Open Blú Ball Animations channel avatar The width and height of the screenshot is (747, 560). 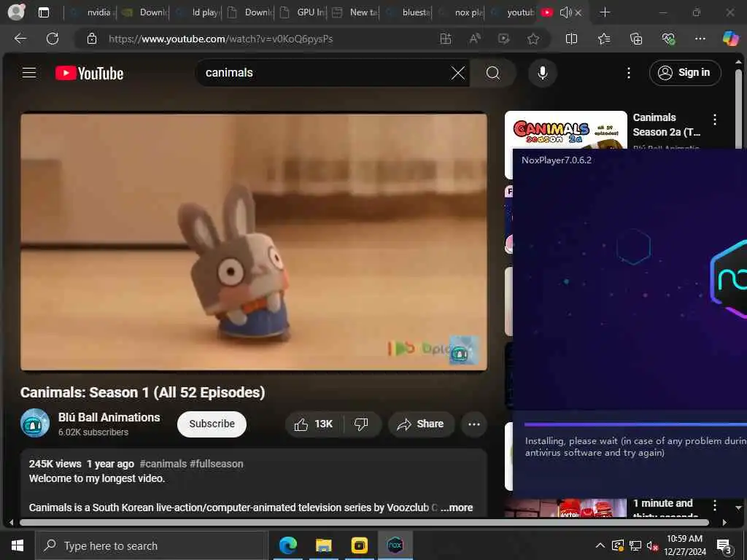35,423
